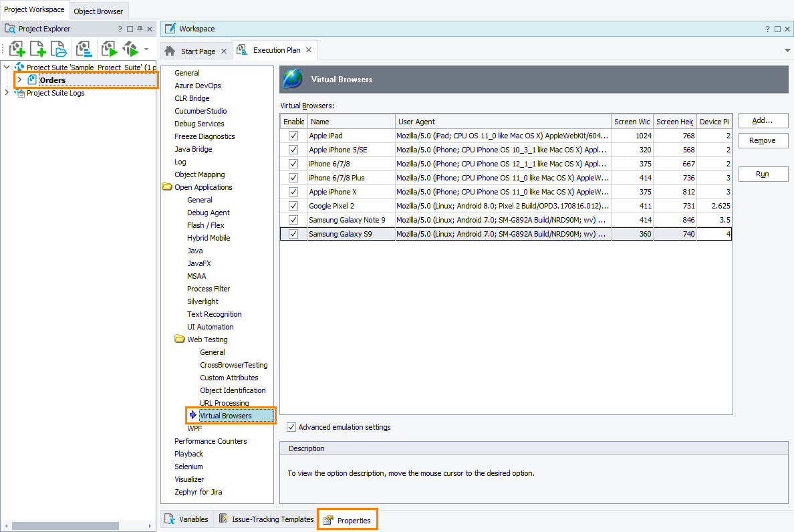Image resolution: width=794 pixels, height=532 pixels.
Task: Switch to the Object Browser tab
Action: [x=98, y=11]
